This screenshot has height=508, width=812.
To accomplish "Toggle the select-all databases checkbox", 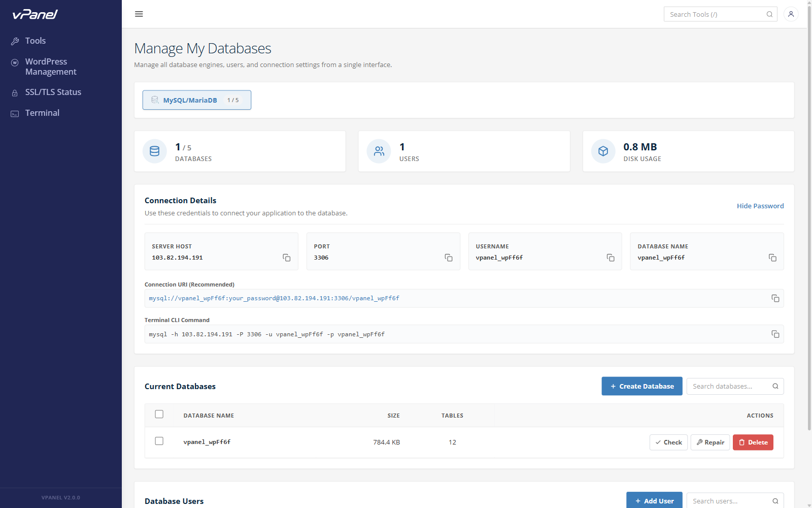I will 159,414.
